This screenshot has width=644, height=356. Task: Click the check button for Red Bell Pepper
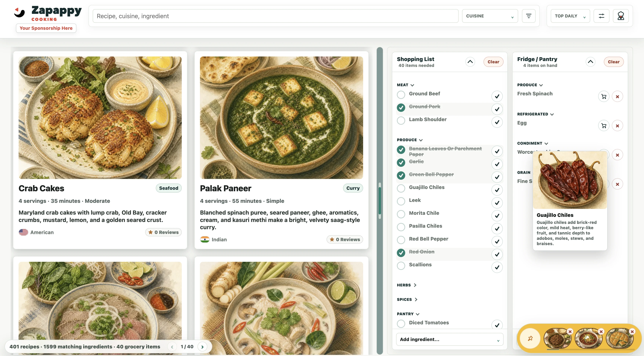click(x=497, y=242)
